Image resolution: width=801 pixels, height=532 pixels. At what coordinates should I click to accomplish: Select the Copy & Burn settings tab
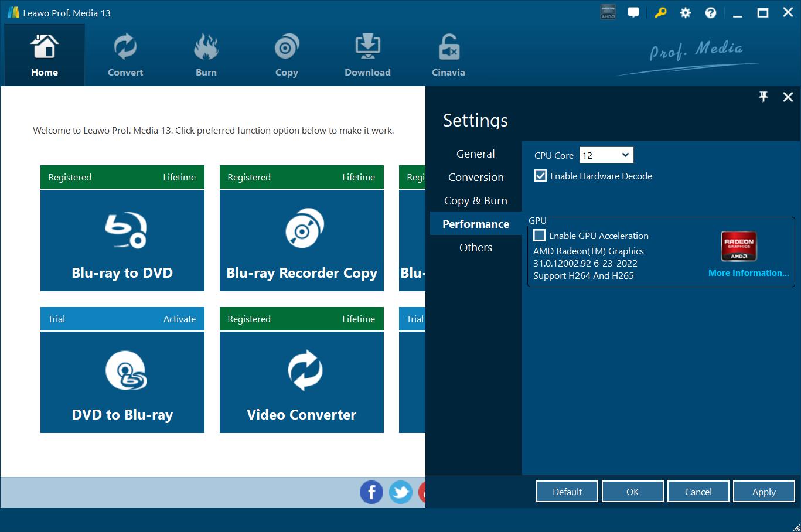(475, 201)
